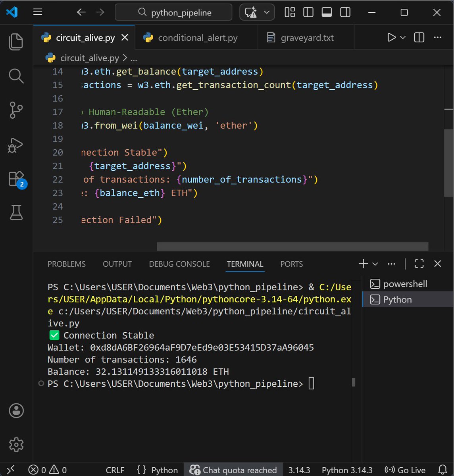Image resolution: width=454 pixels, height=476 pixels.
Task: Start Go Live server
Action: click(x=405, y=470)
